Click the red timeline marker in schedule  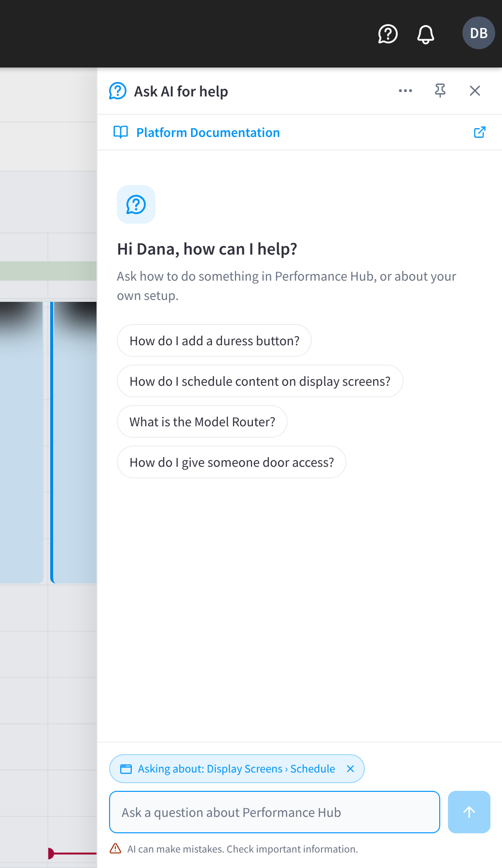coord(51,854)
